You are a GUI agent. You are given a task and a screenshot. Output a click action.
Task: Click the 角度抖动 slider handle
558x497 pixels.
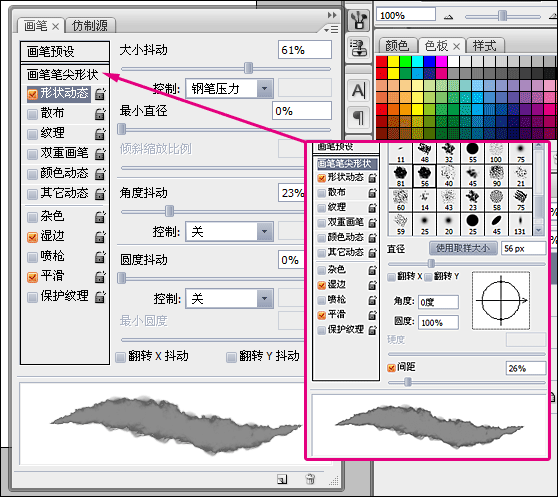tap(169, 211)
